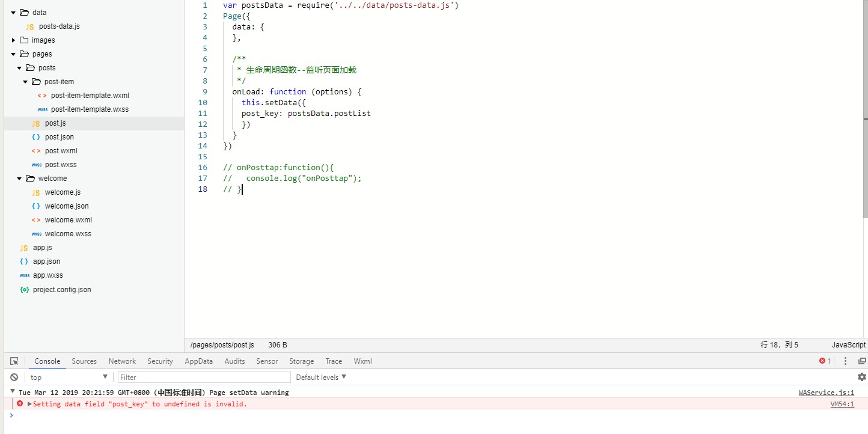Clear console with the ban icon

point(14,377)
